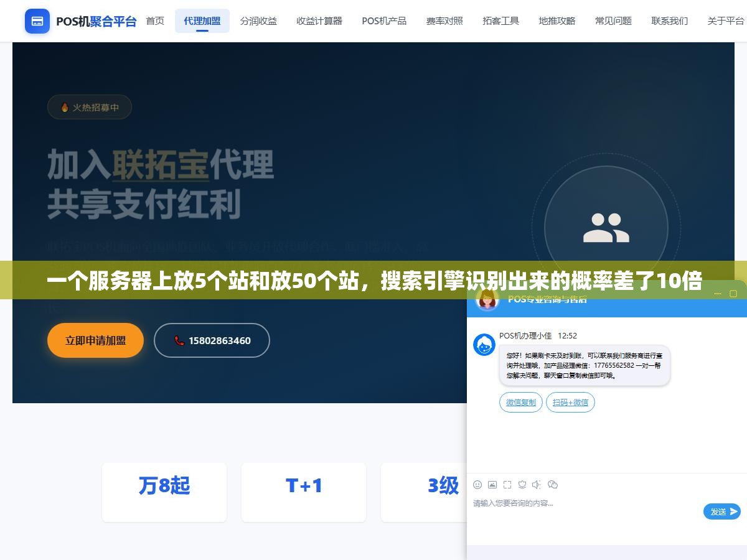The width and height of the screenshot is (747, 560).
Task: Click timestamp 12:52 in chat
Action: 567,335
